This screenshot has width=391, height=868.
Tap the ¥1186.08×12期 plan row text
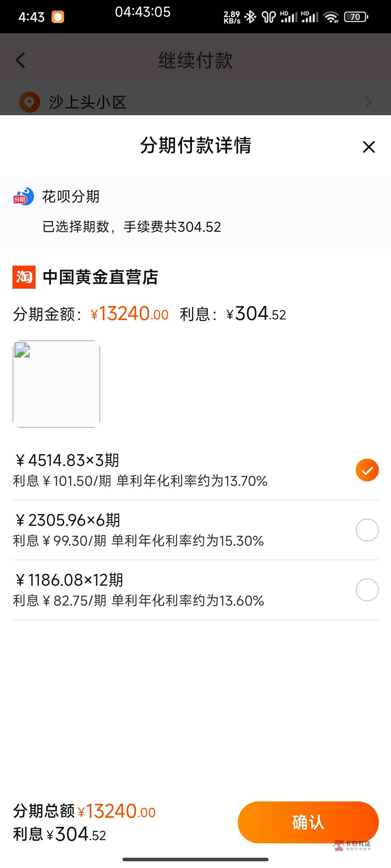[x=69, y=580]
